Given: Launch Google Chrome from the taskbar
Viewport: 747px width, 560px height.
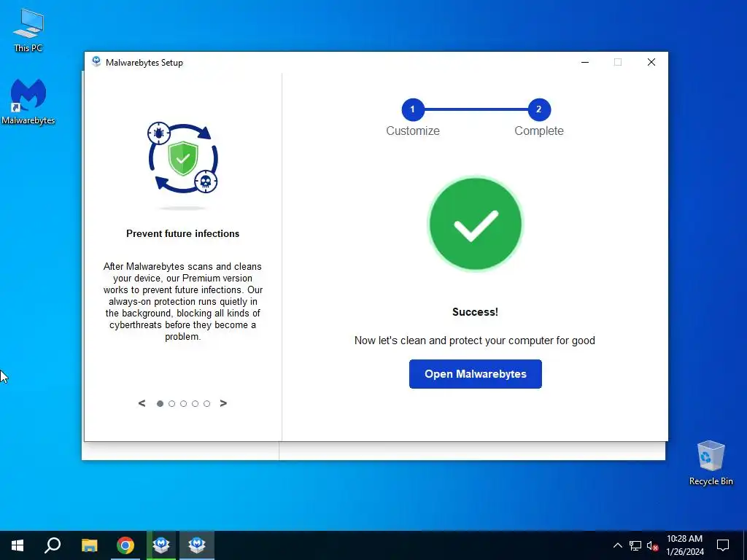Looking at the screenshot, I should click(x=125, y=545).
